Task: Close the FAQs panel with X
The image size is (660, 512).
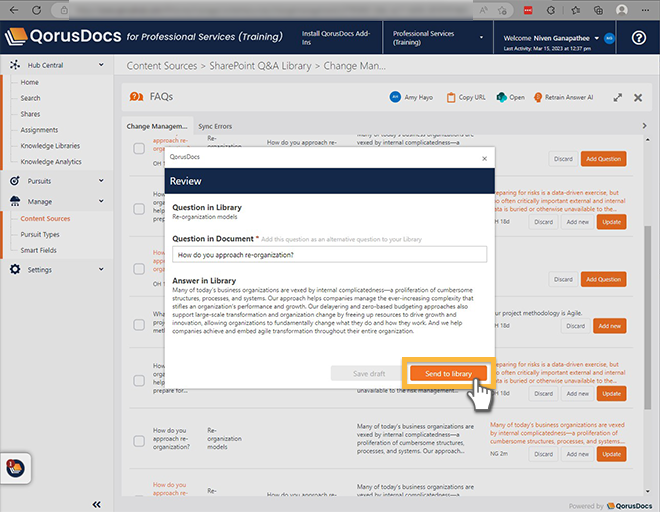Action: click(638, 98)
